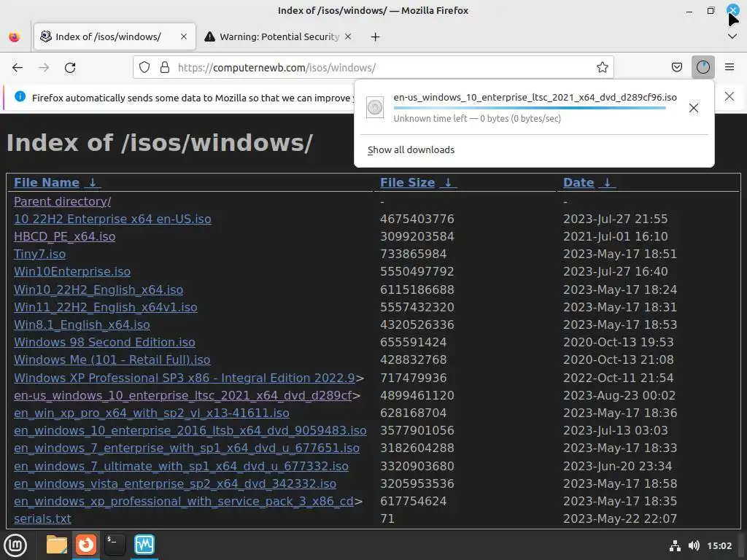
Task: Minimize the Firefox window
Action: (x=689, y=10)
